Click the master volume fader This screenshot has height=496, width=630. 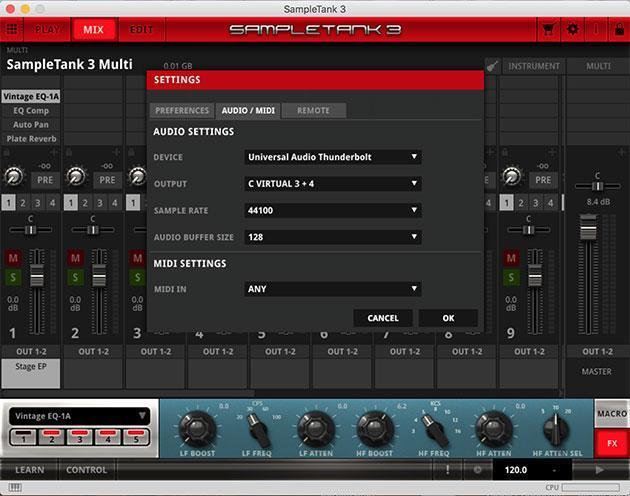[x=588, y=228]
